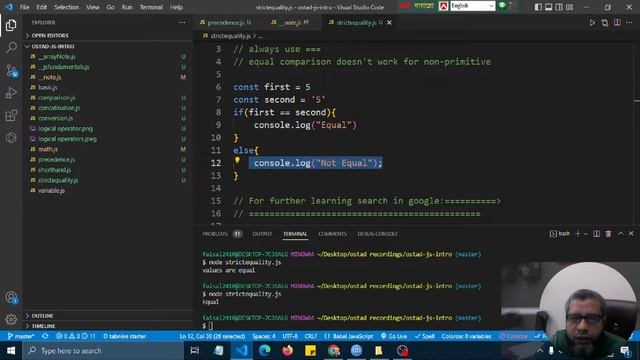Maximize the panel with up chevron

coord(620,233)
